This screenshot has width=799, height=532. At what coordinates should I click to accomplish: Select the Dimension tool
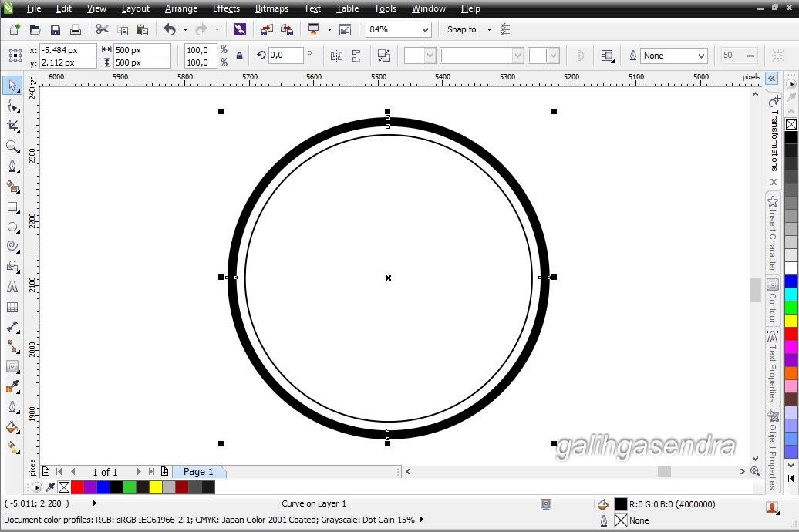(x=13, y=327)
